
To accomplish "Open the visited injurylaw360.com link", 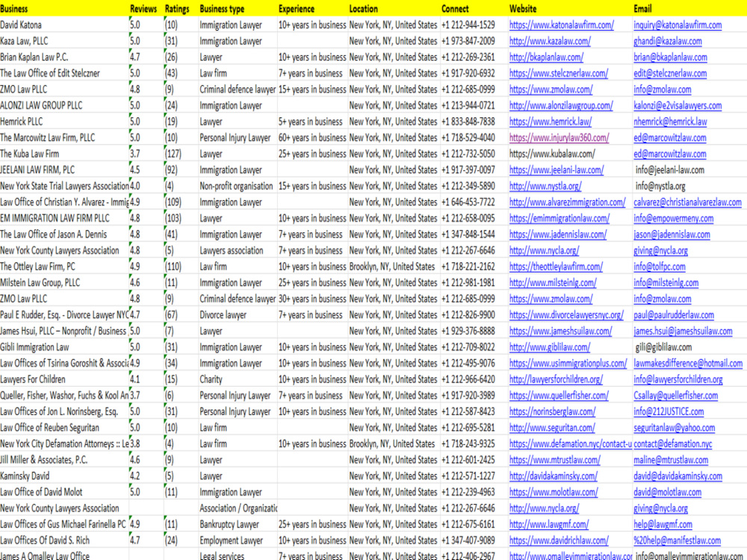I will click(559, 137).
